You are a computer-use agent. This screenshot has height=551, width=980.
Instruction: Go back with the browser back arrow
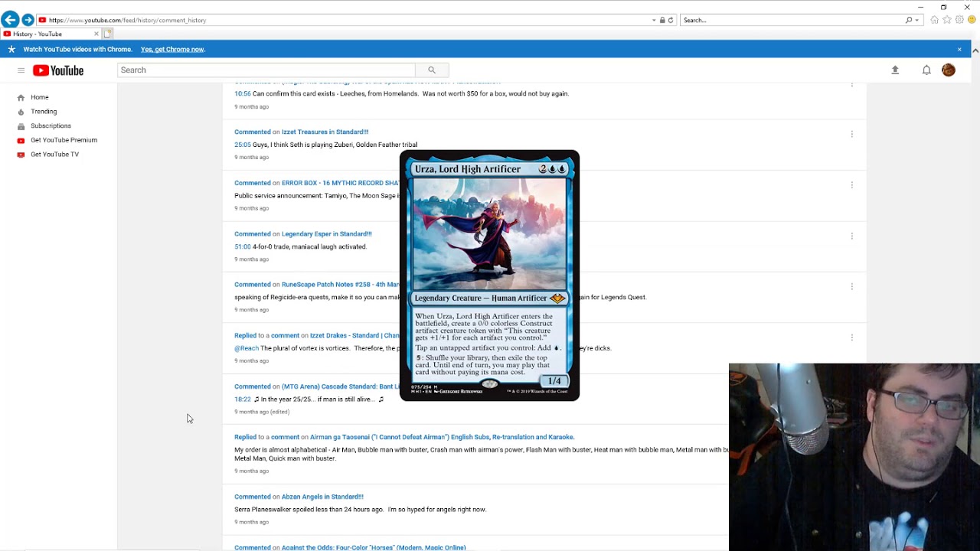[10, 20]
